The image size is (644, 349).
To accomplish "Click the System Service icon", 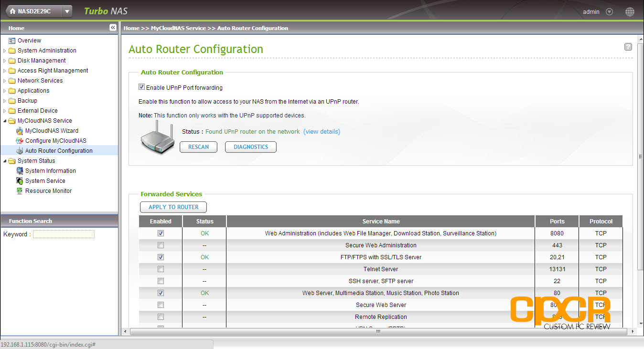I will click(x=20, y=181).
